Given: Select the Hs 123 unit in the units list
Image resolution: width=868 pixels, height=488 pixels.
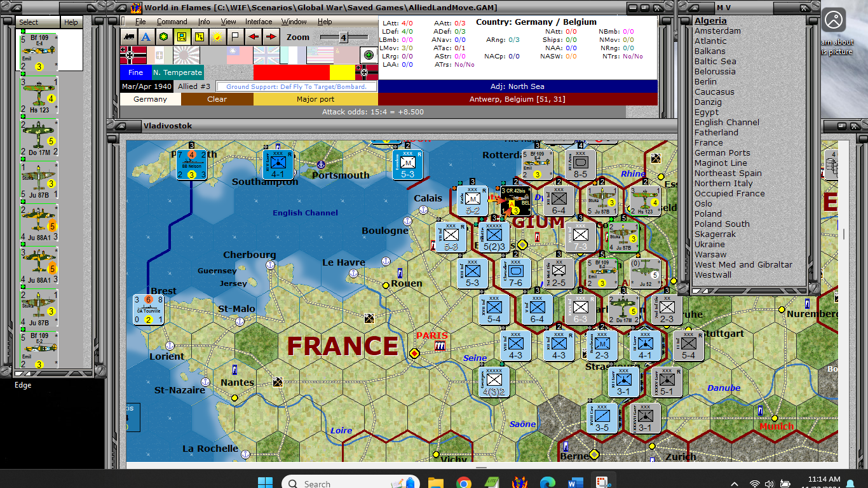Looking at the screenshot, I should point(39,95).
